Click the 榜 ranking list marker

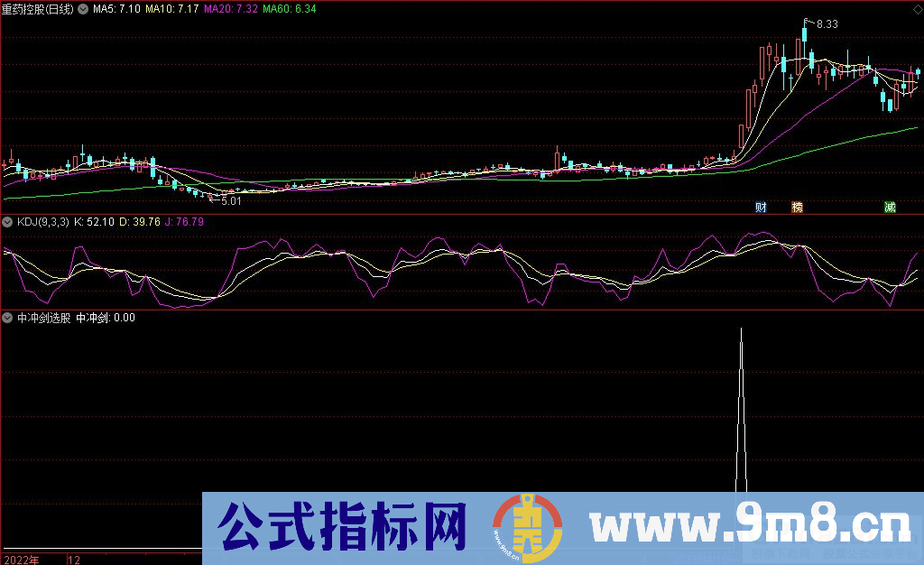797,207
